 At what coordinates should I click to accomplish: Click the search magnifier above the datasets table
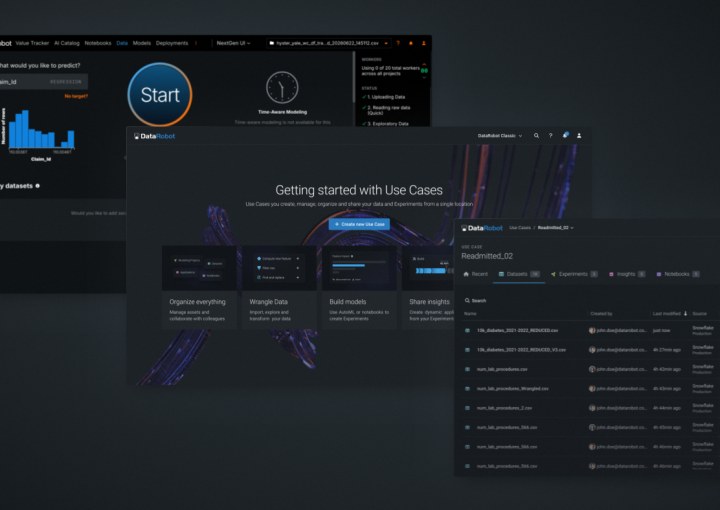click(x=467, y=301)
